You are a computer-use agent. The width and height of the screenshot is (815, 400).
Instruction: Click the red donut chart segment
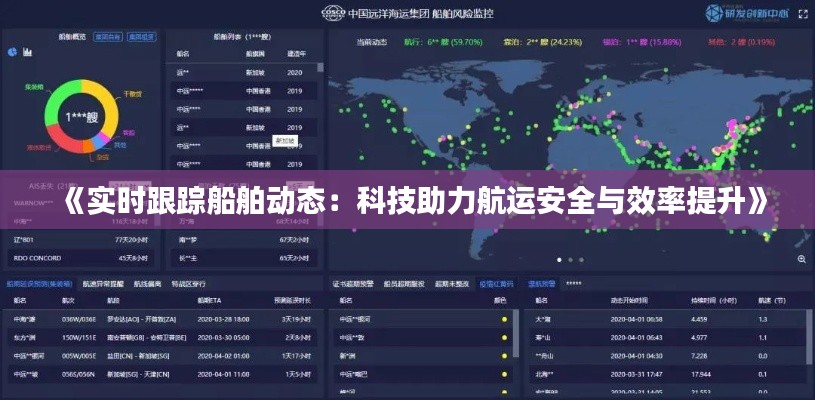pyautogui.click(x=64, y=138)
